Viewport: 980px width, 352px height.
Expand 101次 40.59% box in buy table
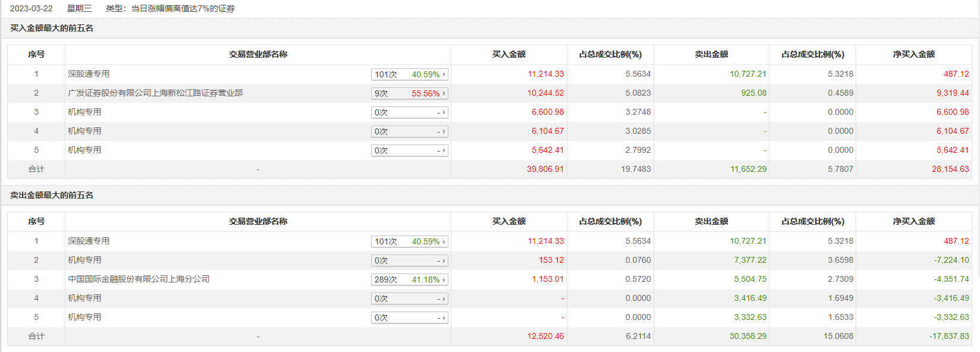(409, 74)
